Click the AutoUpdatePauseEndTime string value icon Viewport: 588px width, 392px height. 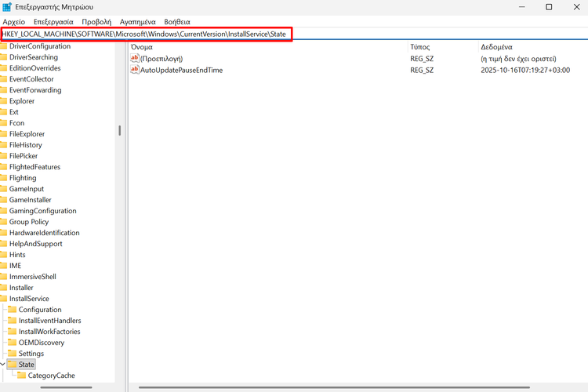135,70
